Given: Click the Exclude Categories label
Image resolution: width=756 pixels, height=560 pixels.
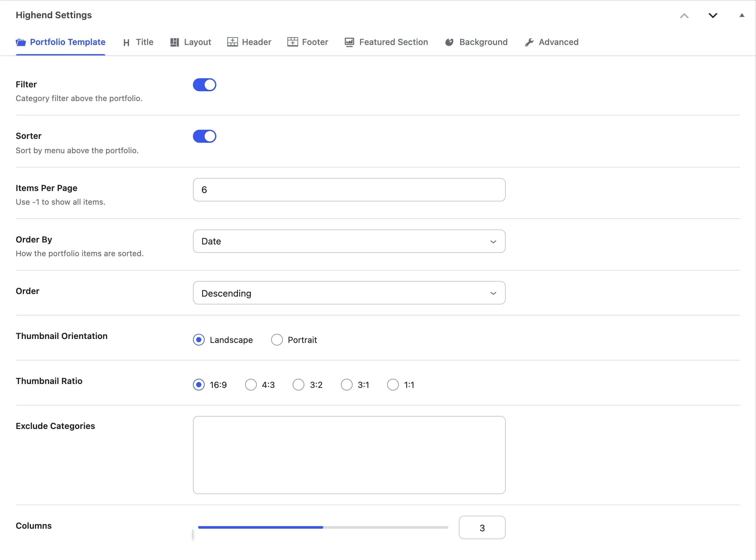Looking at the screenshot, I should [55, 426].
